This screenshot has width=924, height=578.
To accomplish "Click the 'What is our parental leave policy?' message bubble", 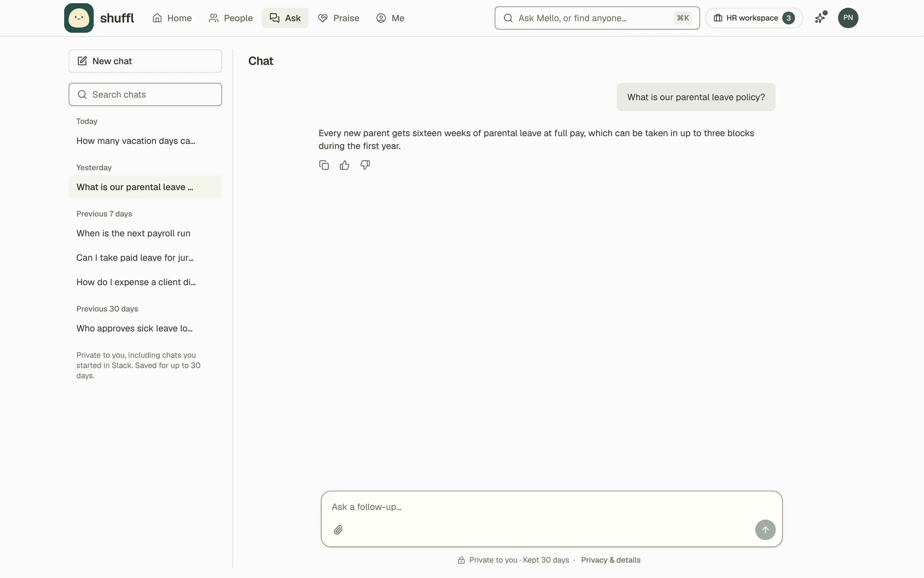I will [696, 97].
